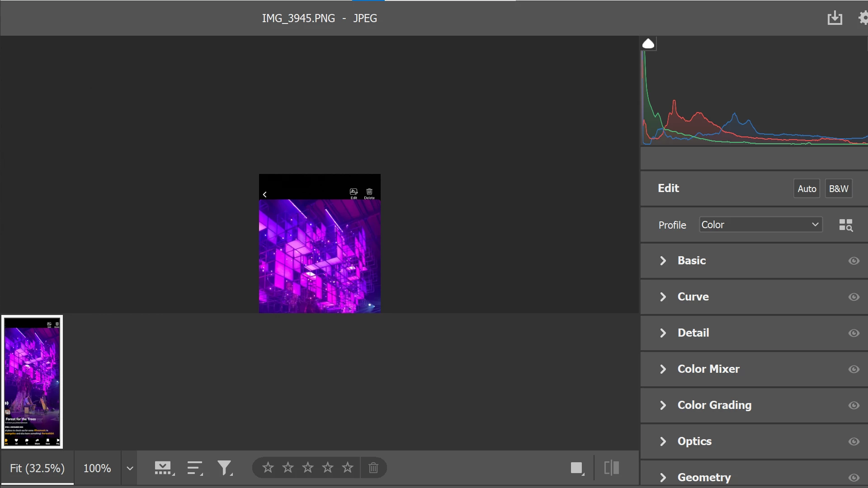Toggle the Curve panel visibility eye

[854, 297]
